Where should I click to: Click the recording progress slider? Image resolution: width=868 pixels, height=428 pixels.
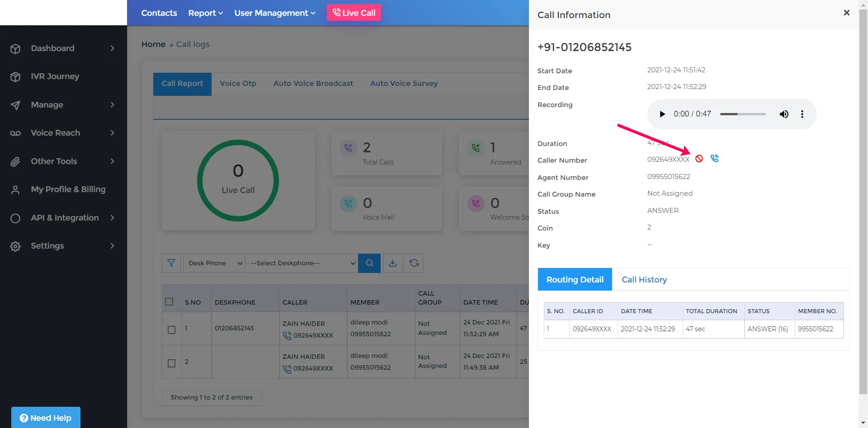(742, 114)
